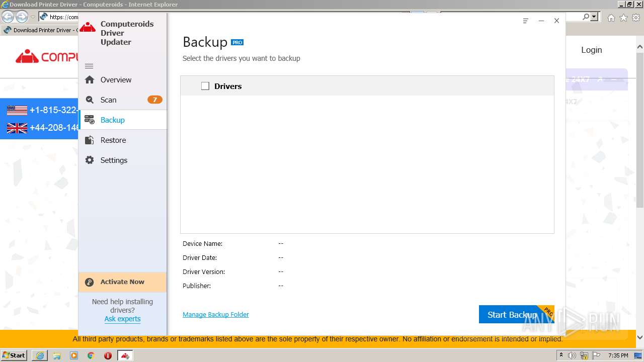Click the Scan magnifier icon

90,100
